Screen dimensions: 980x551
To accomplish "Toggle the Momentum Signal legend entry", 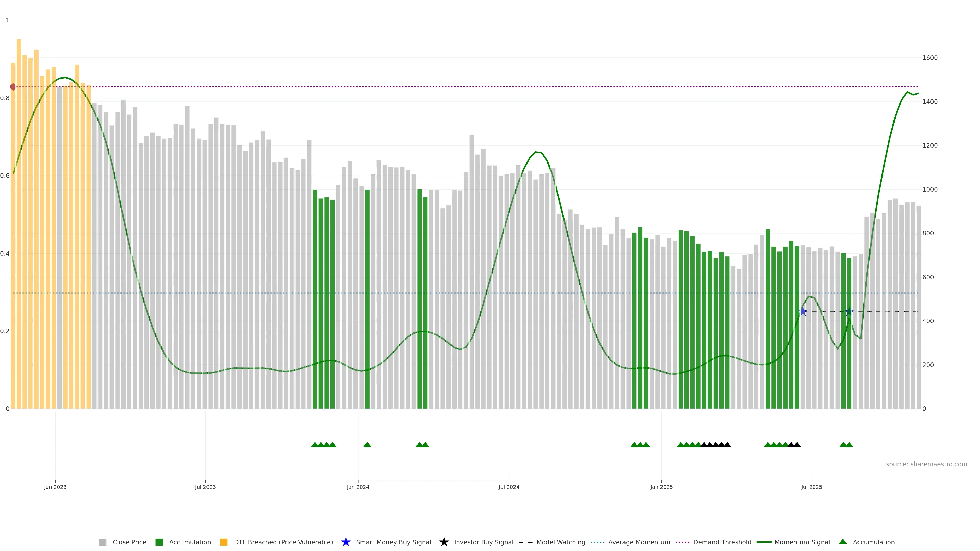I will [x=802, y=542].
